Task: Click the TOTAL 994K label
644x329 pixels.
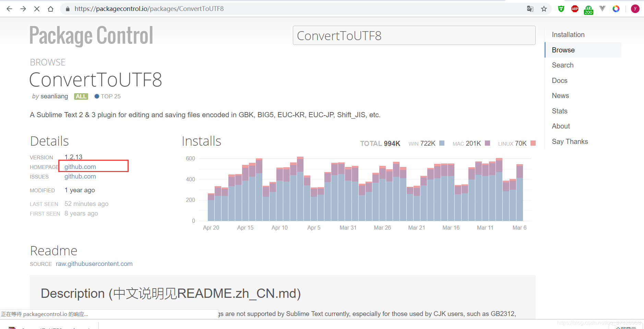Action: coord(380,144)
